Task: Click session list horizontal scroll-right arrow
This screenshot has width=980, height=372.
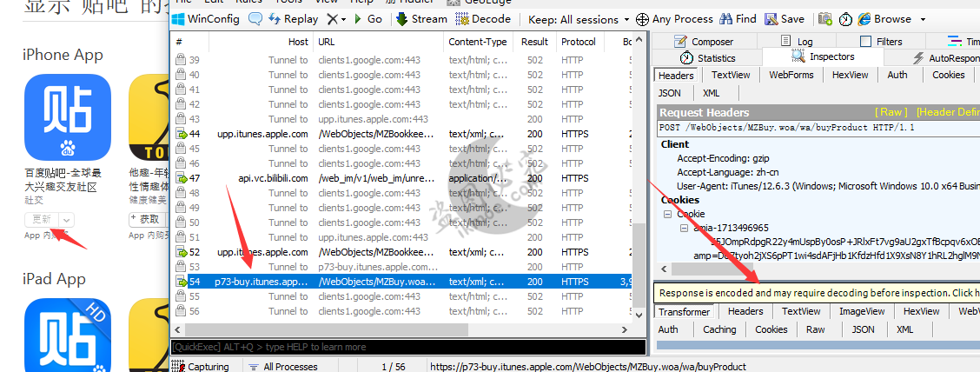Action: coord(624,329)
